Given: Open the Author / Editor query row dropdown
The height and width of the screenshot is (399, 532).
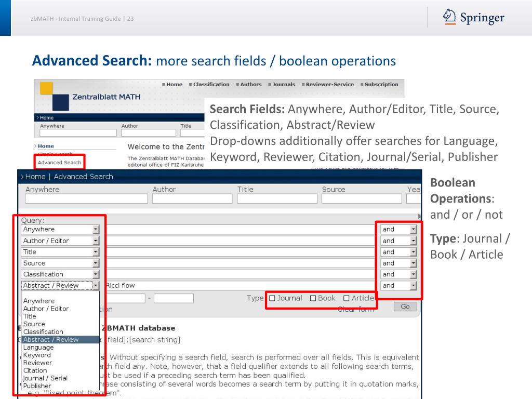Looking at the screenshot, I should pos(60,241).
